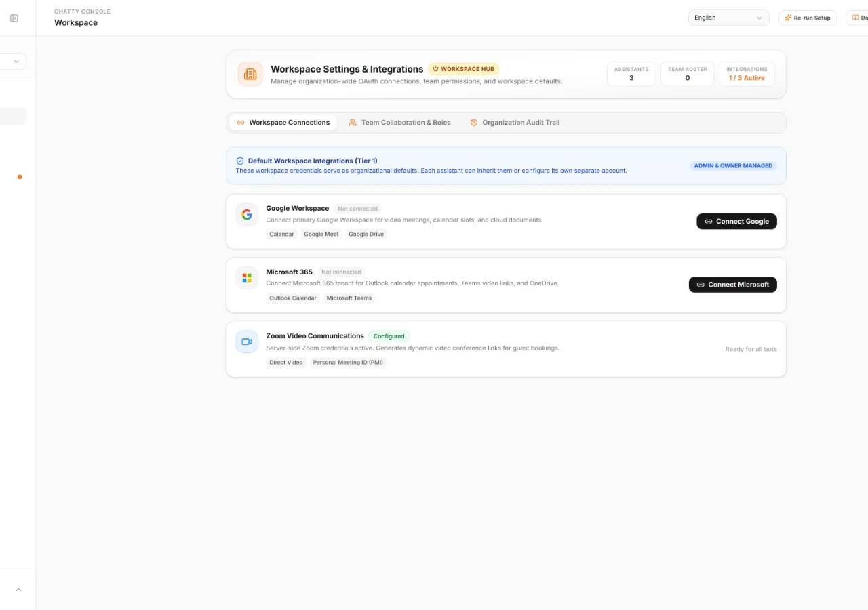Click the Ready for all bots text
Viewport: 868px width, 610px height.
[751, 349]
